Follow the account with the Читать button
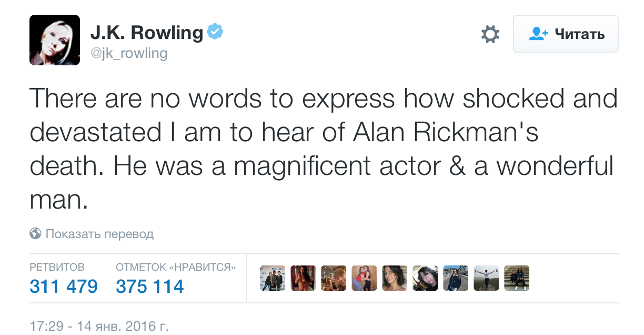 click(x=566, y=34)
